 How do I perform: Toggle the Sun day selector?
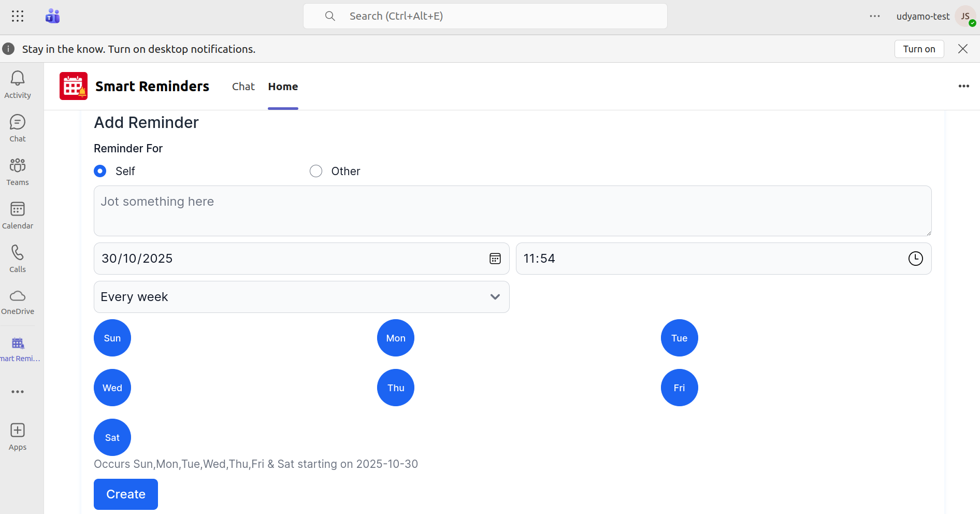click(x=112, y=338)
